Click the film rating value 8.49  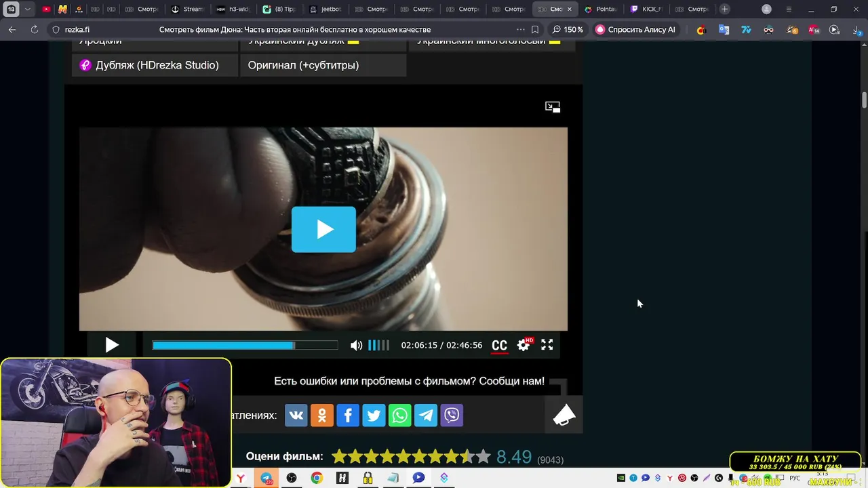[x=514, y=457]
